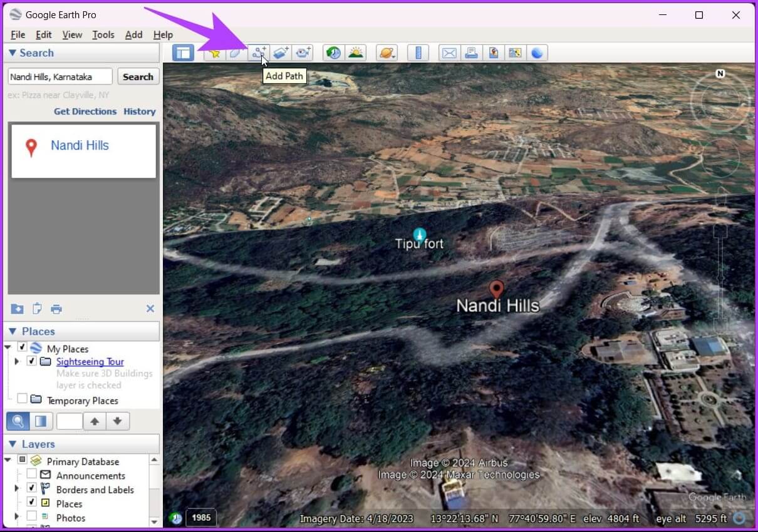Toggle the Primary Database checkbox

coord(22,461)
